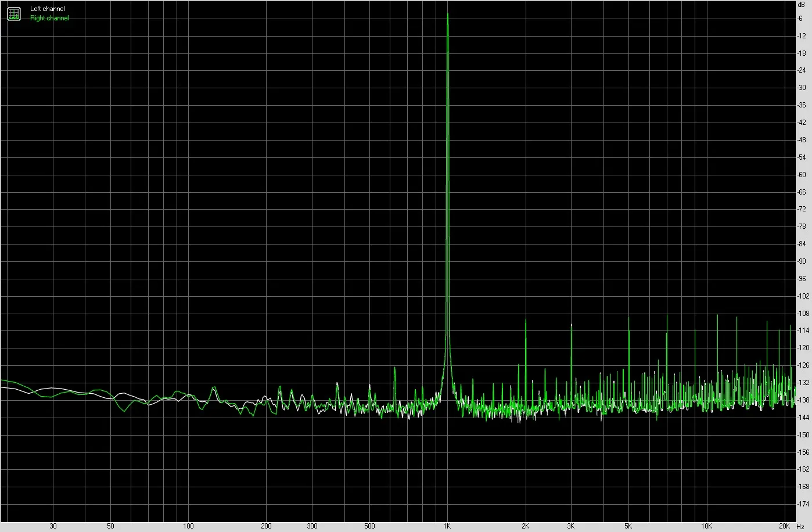Click the 30 frequency axis label
The height and width of the screenshot is (532, 812).
[53, 526]
